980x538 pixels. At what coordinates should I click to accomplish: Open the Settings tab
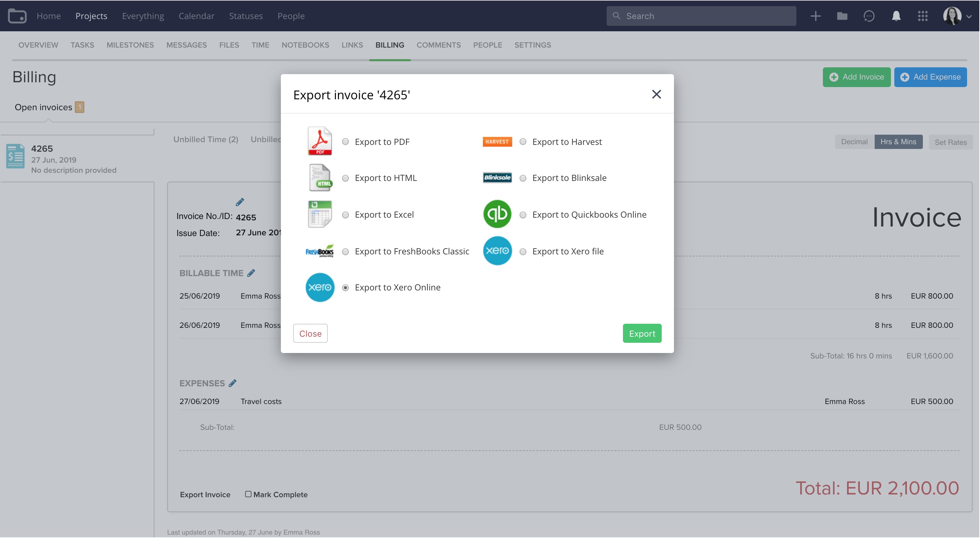pyautogui.click(x=533, y=45)
